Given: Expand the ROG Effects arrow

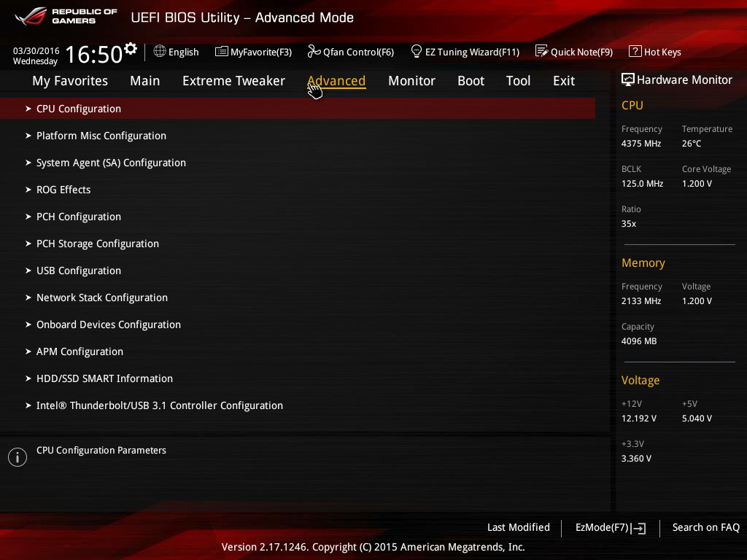Looking at the screenshot, I should pyautogui.click(x=28, y=190).
